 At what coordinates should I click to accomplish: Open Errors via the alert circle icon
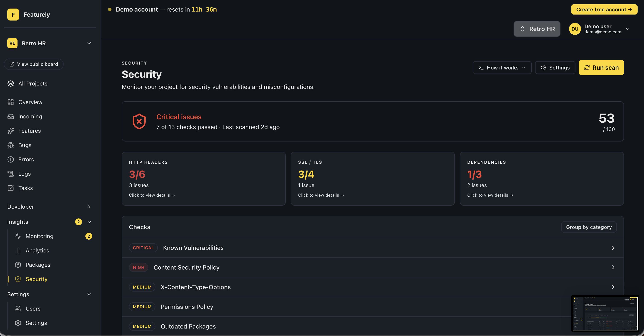pos(10,159)
